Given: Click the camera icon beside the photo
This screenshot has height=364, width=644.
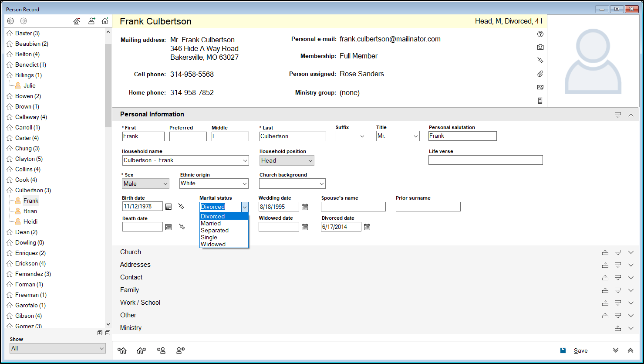Looking at the screenshot, I should click(x=540, y=47).
